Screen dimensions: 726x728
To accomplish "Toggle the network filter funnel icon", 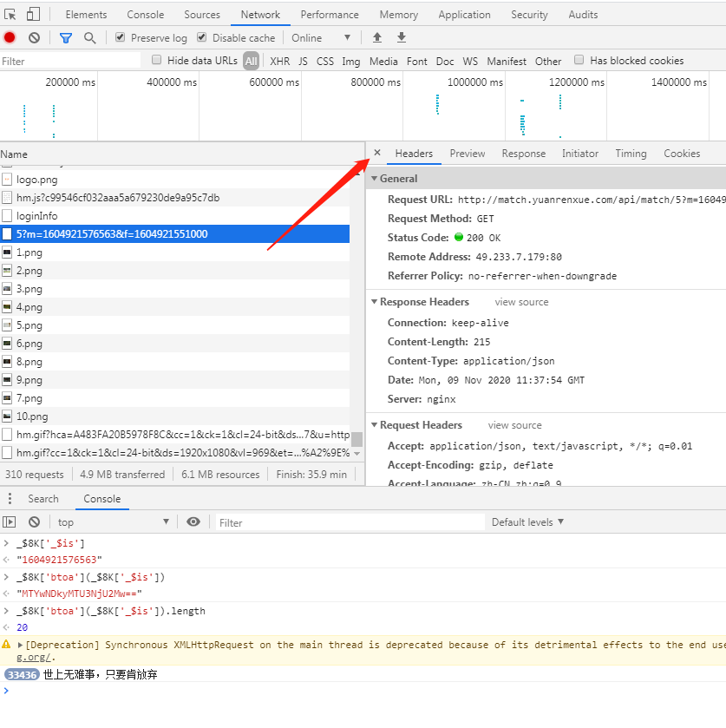I will click(x=66, y=37).
